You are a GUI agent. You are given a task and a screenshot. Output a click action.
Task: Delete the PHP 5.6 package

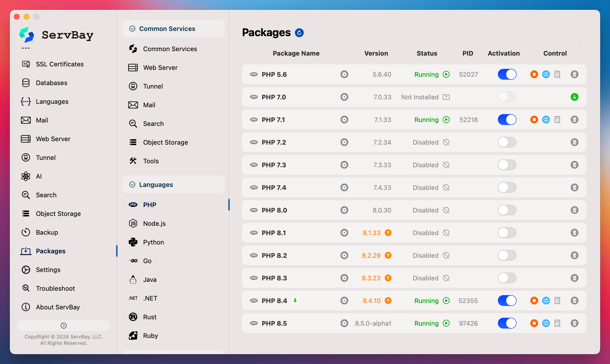click(x=574, y=74)
